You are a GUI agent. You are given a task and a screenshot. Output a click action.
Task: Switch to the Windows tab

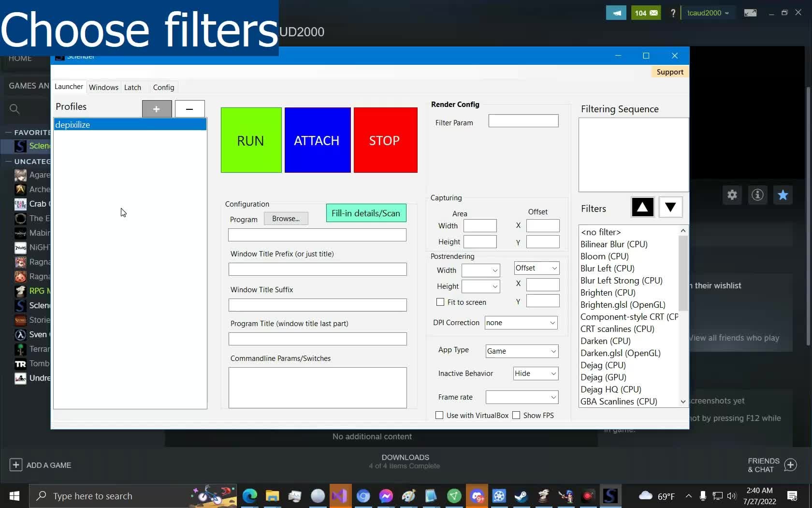tap(103, 88)
